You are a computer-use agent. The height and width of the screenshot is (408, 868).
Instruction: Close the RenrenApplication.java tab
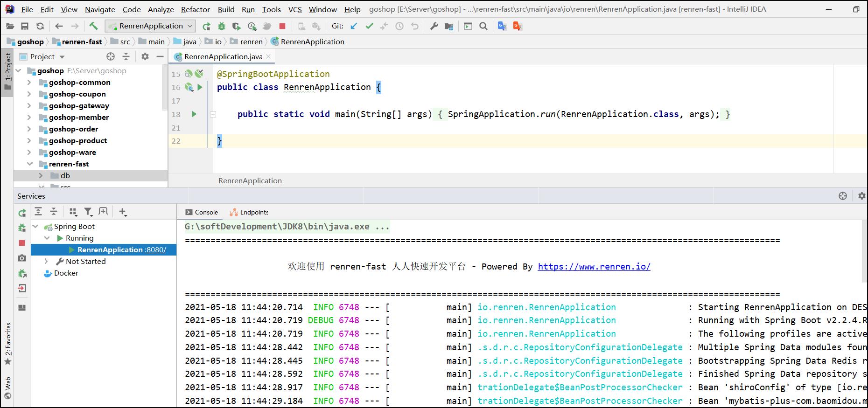pyautogui.click(x=268, y=56)
